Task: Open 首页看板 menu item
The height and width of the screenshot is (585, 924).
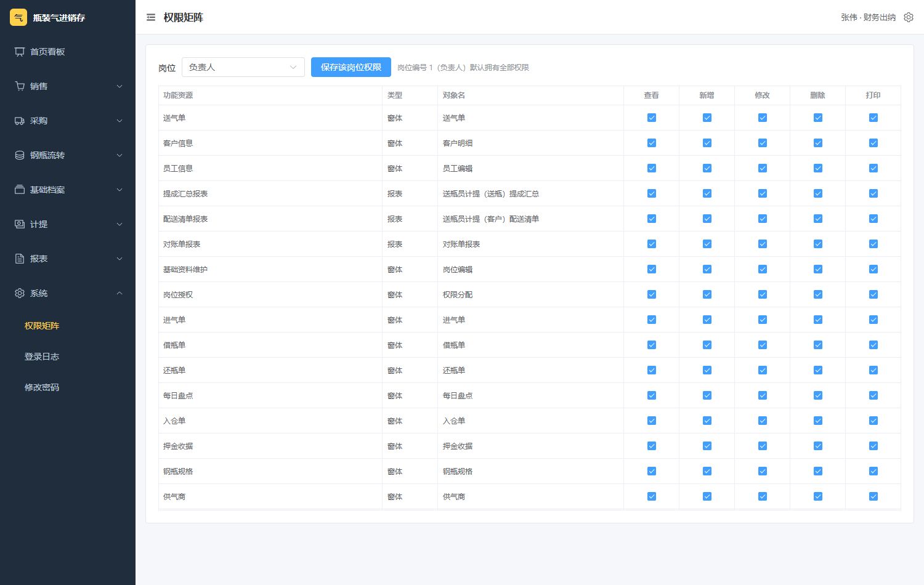Action: (68, 52)
